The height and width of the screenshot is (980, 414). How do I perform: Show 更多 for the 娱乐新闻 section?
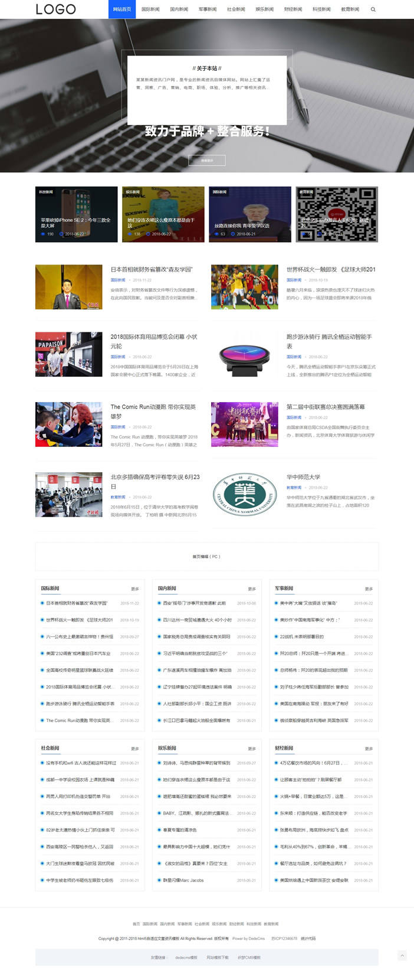coord(252,749)
